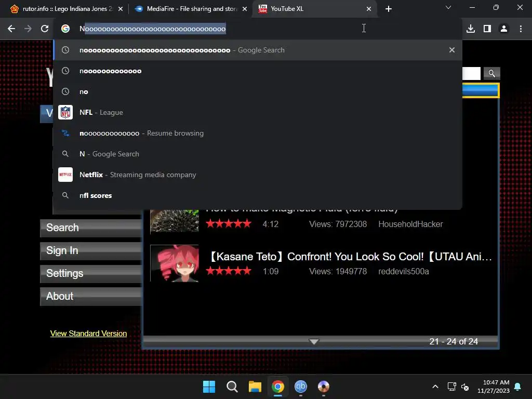Open the Chrome three-dot menu
The height and width of the screenshot is (399, 532).
(521, 29)
